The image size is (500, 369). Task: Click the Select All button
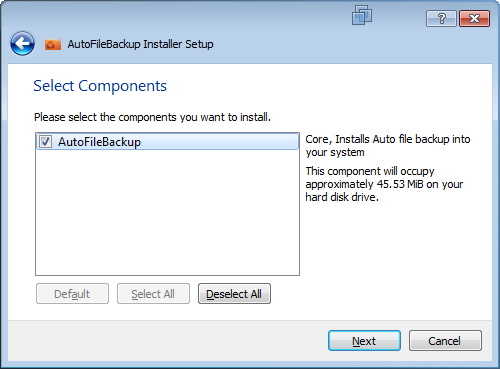(153, 294)
